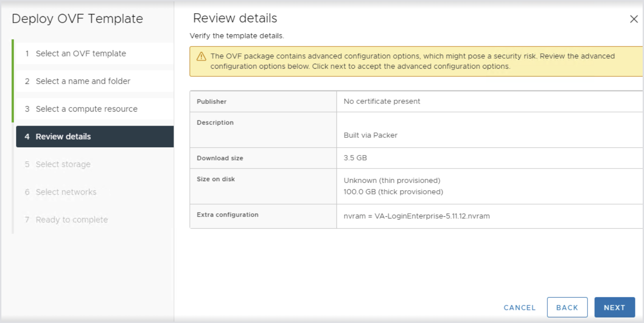This screenshot has height=323, width=644.
Task: Select the active Review details step
Action: tap(63, 136)
